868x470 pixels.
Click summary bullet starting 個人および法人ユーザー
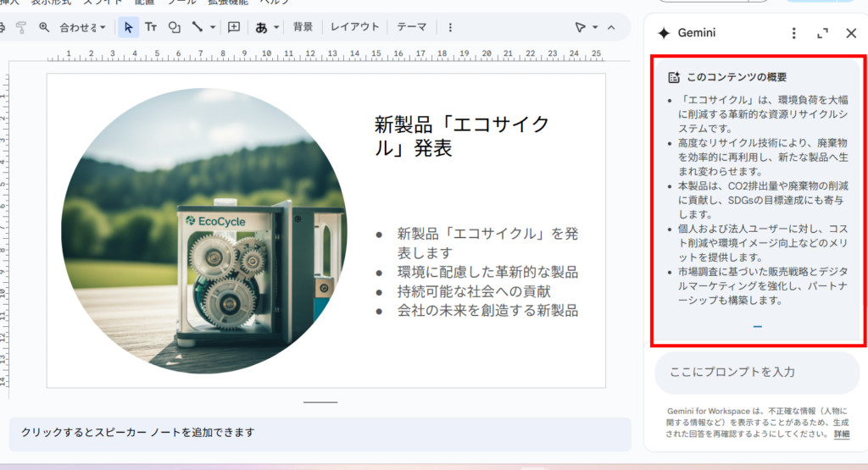pos(763,243)
